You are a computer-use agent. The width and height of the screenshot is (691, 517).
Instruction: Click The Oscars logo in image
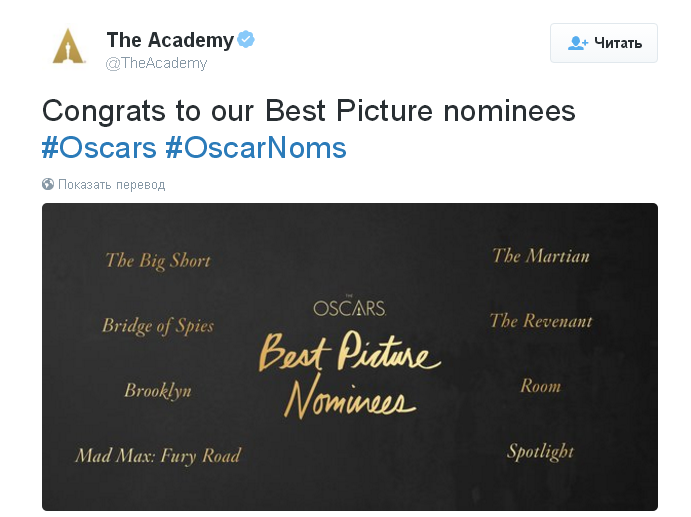click(x=349, y=307)
